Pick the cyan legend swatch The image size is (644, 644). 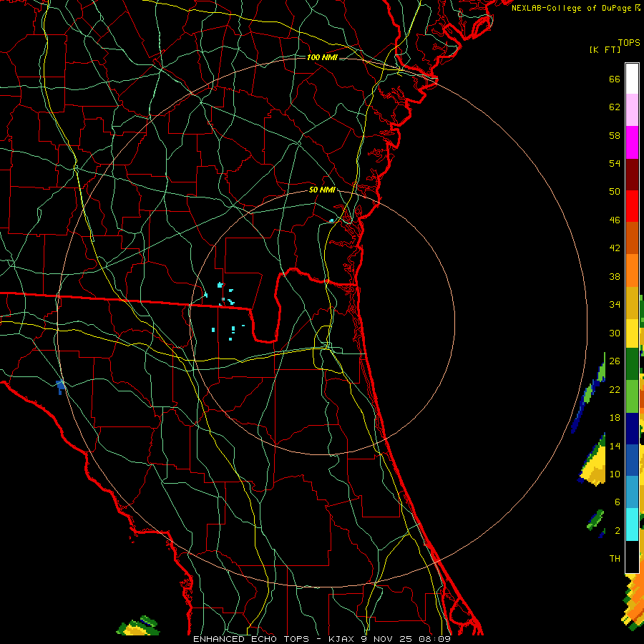pos(632,525)
